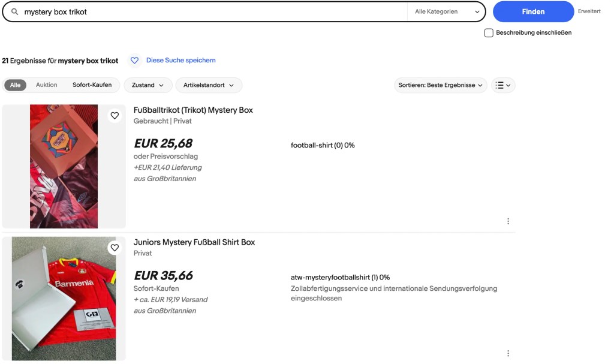
Task: Click the Fußballtrikot Mystery Box thumbnail
Action: [x=64, y=166]
